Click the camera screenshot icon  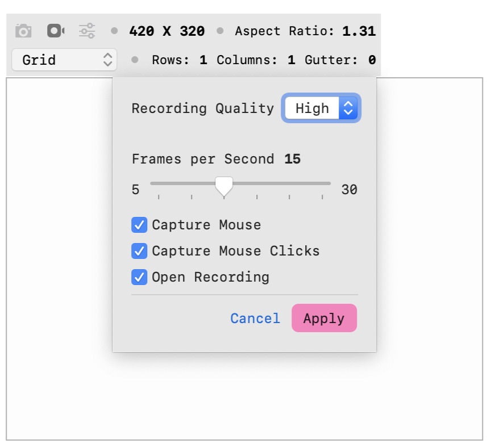[x=23, y=31]
